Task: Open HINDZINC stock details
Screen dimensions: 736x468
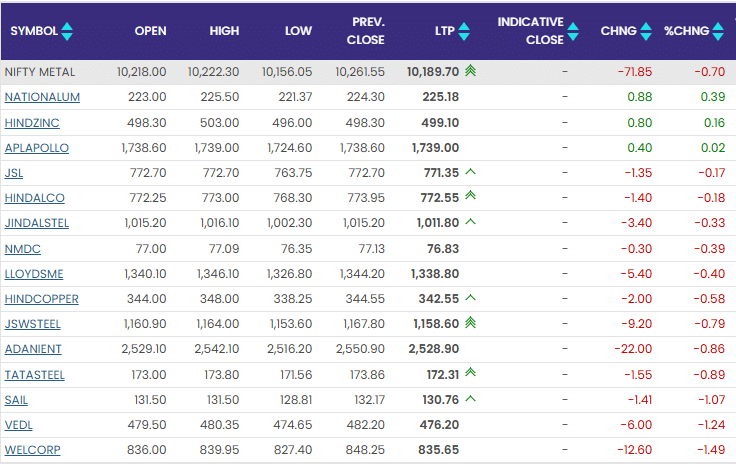Action: click(35, 122)
